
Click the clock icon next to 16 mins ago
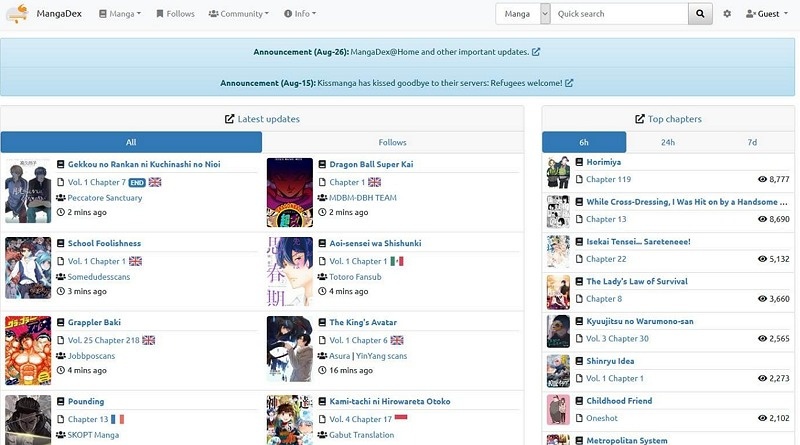322,370
